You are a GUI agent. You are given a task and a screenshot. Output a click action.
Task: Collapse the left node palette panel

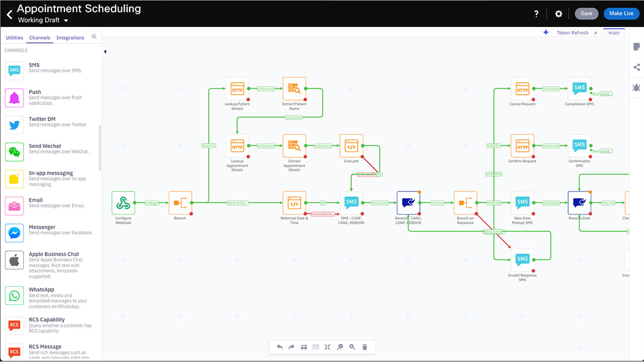point(105,52)
